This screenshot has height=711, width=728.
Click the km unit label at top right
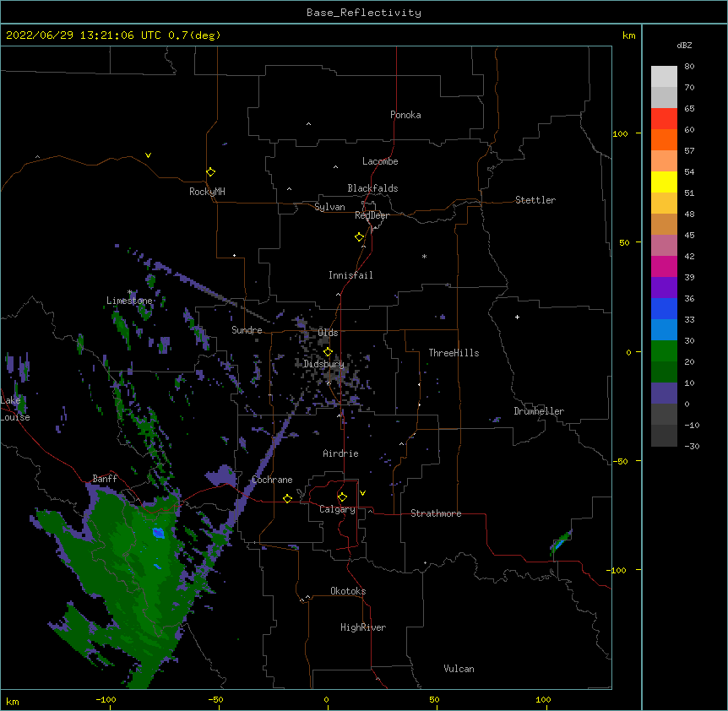point(628,35)
